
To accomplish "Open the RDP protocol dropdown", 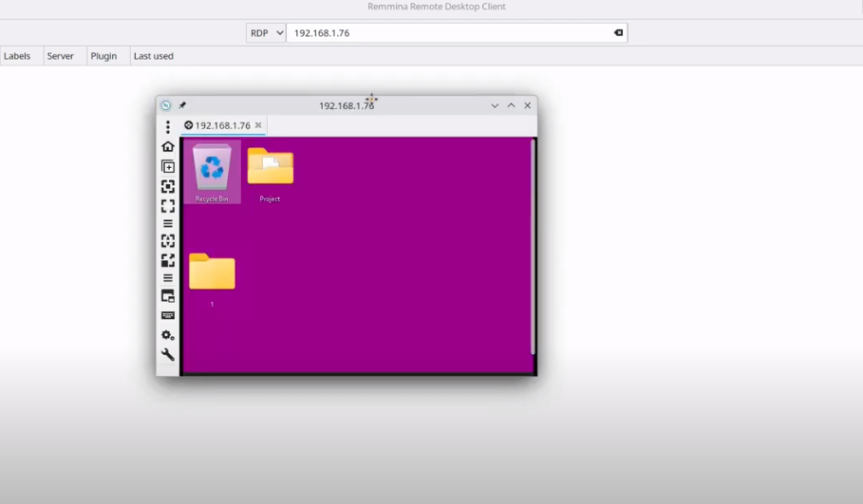I will pyautogui.click(x=267, y=33).
